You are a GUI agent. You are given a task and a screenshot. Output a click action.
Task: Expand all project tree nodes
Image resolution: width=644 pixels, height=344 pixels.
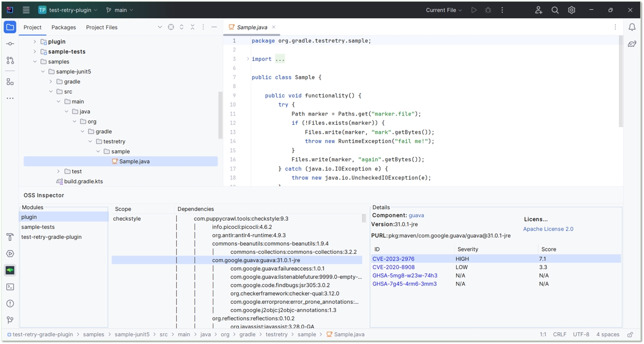pos(182,27)
